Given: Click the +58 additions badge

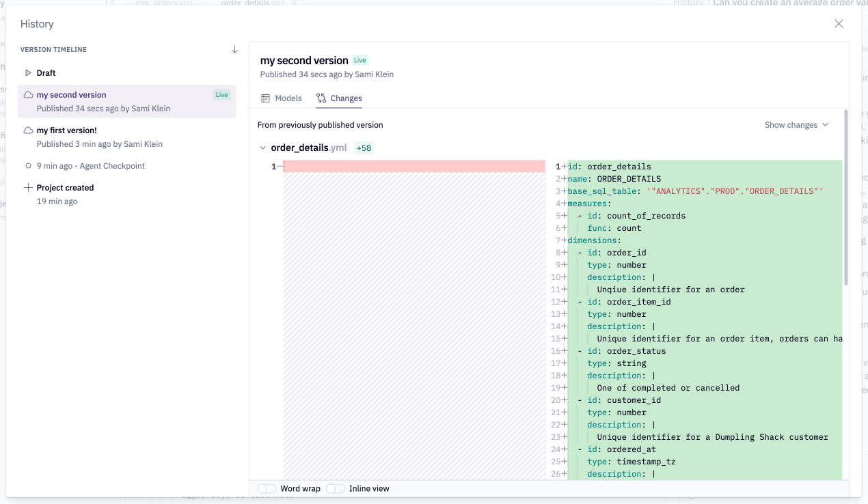Looking at the screenshot, I should pyautogui.click(x=364, y=148).
